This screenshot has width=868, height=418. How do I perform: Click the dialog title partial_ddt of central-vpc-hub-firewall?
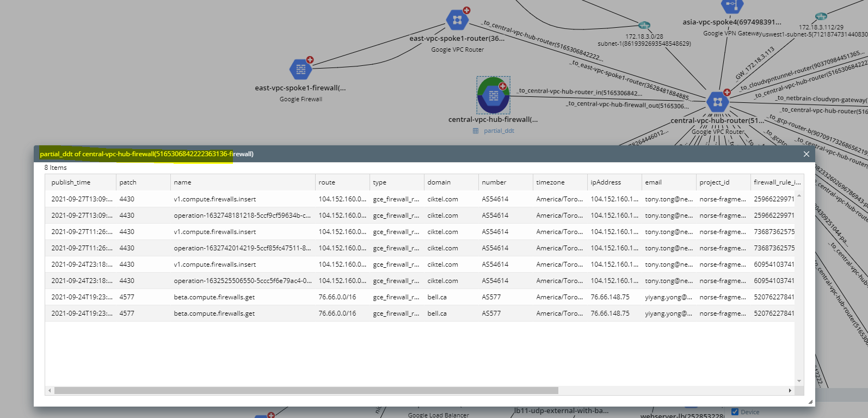pos(146,154)
